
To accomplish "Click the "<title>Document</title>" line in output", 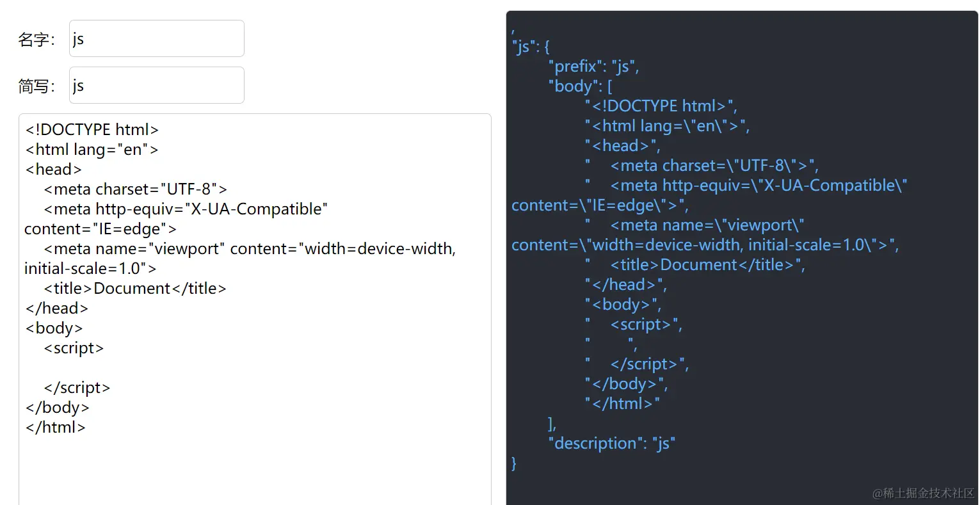I will (707, 265).
